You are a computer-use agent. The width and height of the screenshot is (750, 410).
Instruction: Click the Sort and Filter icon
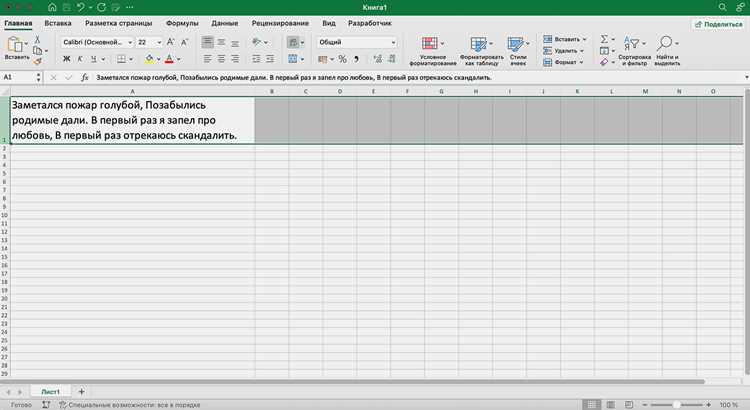[631, 43]
